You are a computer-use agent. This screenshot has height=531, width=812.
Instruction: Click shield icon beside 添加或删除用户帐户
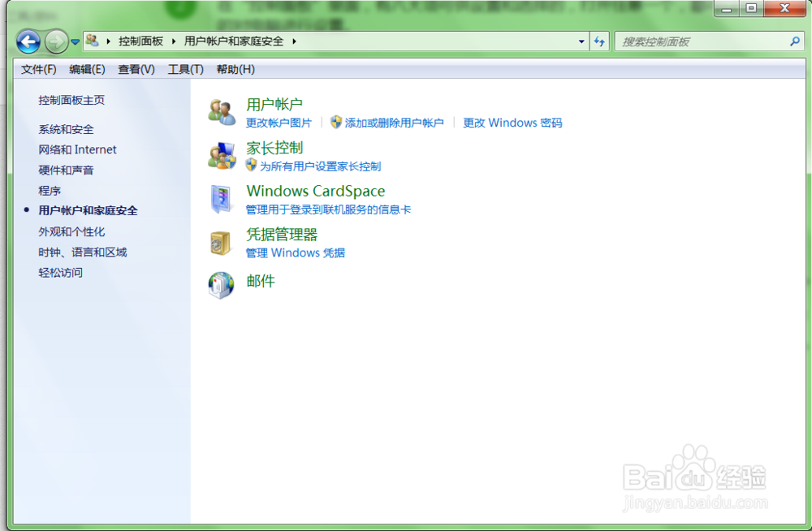[x=336, y=123]
